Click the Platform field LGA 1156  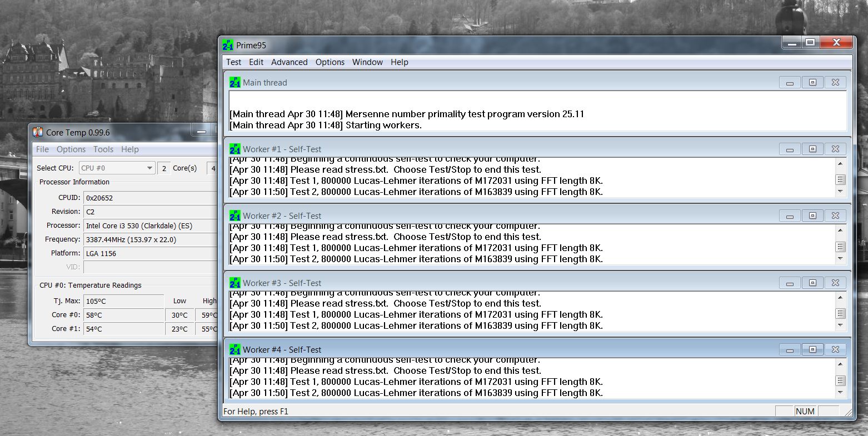150,253
